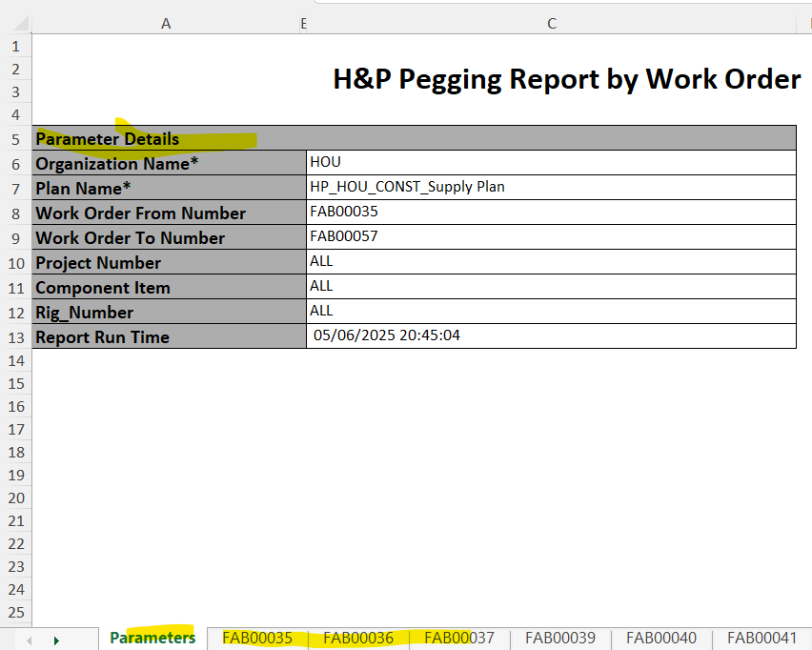Screen dimensions: 812x650
Task: Open the FAB00039 sheet tab
Action: coord(560,638)
